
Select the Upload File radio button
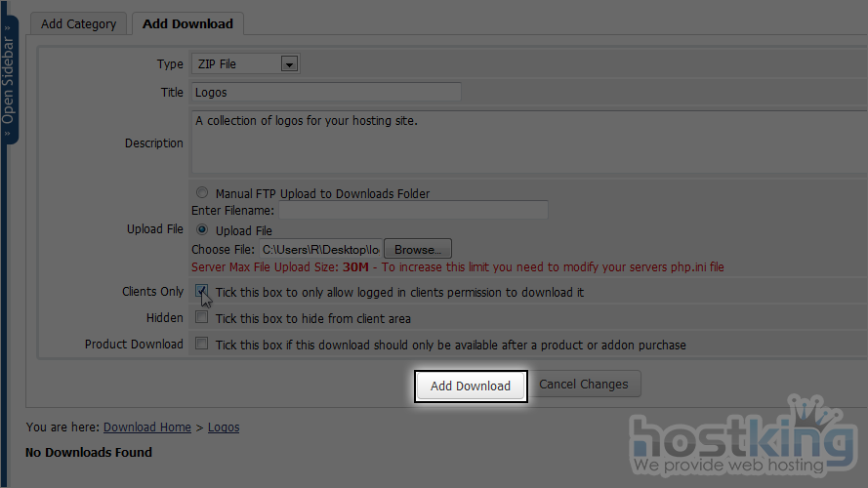tap(202, 230)
